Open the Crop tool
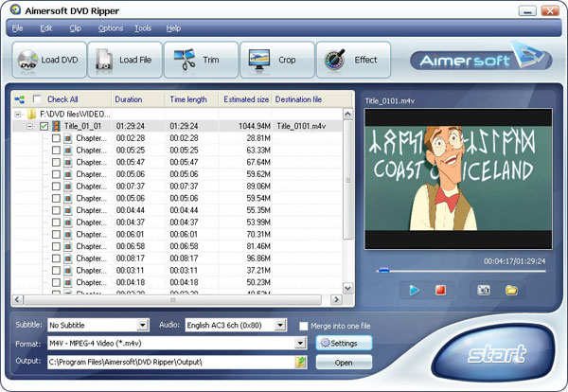The height and width of the screenshot is (392, 568). (x=275, y=60)
